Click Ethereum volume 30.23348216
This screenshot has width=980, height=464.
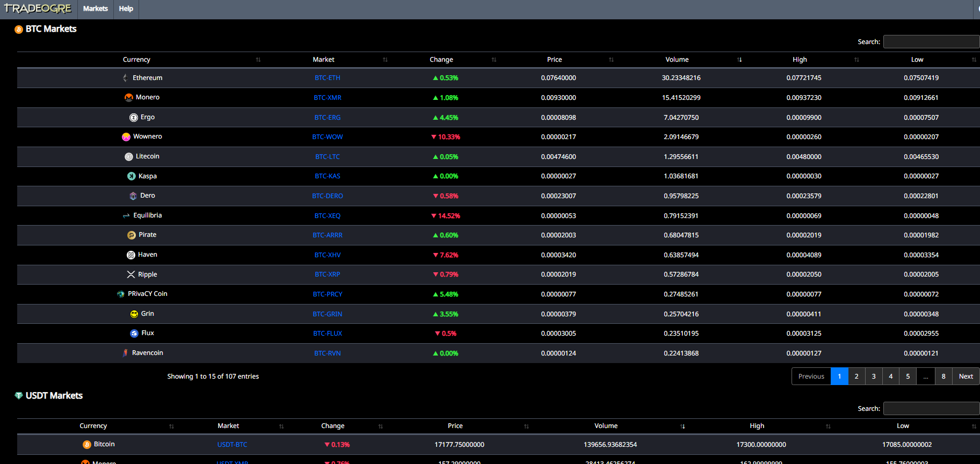681,78
